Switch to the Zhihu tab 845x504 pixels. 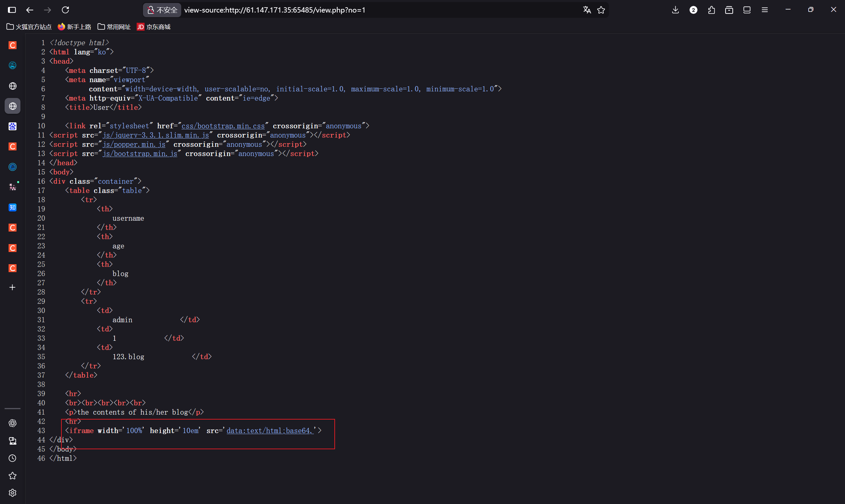[13, 207]
